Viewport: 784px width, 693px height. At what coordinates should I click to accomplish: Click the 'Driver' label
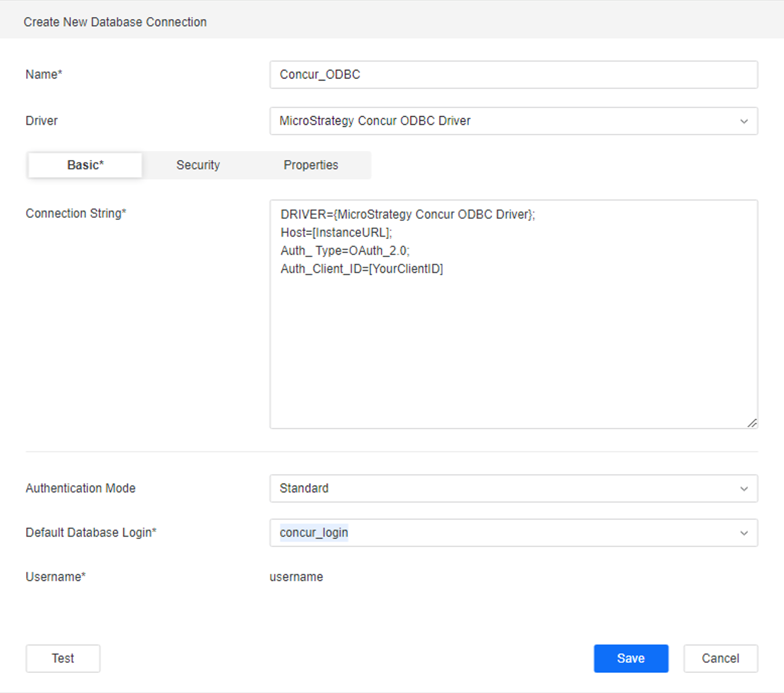click(x=42, y=121)
